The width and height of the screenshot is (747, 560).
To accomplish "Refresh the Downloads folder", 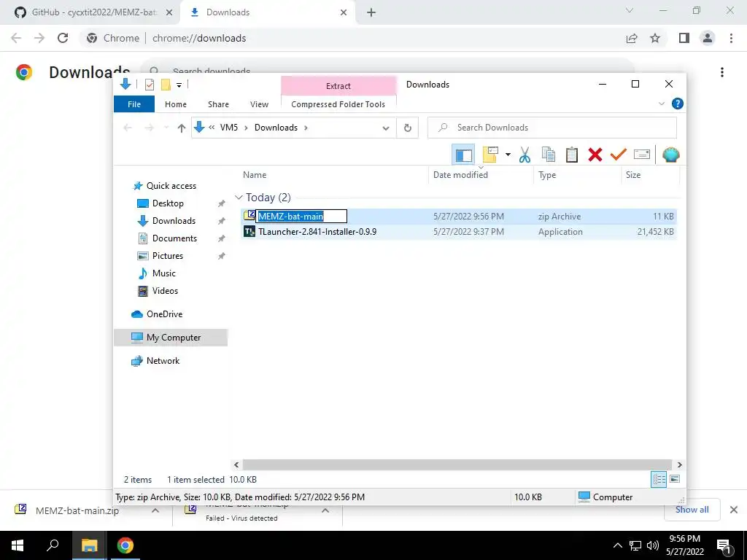I will click(x=407, y=128).
